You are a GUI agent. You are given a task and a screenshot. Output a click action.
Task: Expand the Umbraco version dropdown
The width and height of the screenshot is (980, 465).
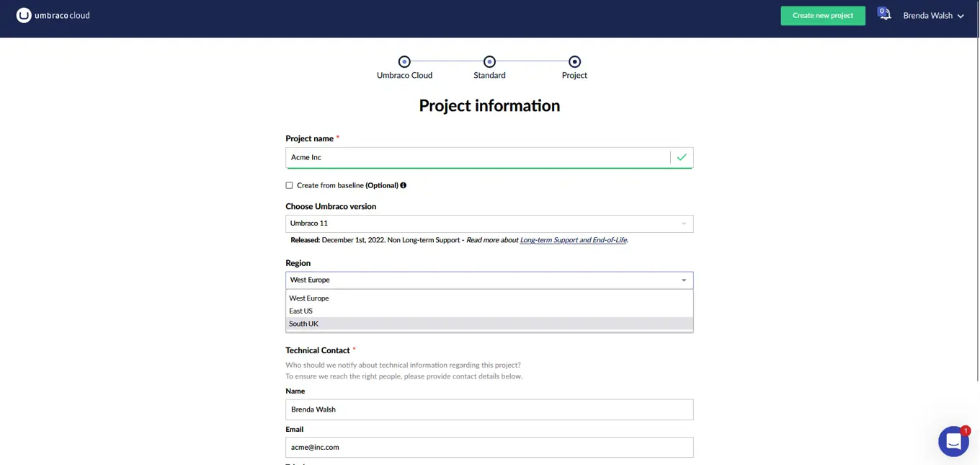pyautogui.click(x=489, y=223)
